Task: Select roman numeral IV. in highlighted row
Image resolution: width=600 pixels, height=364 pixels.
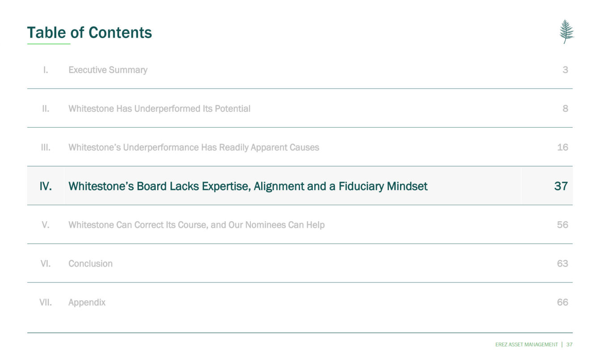Action: coord(46,186)
